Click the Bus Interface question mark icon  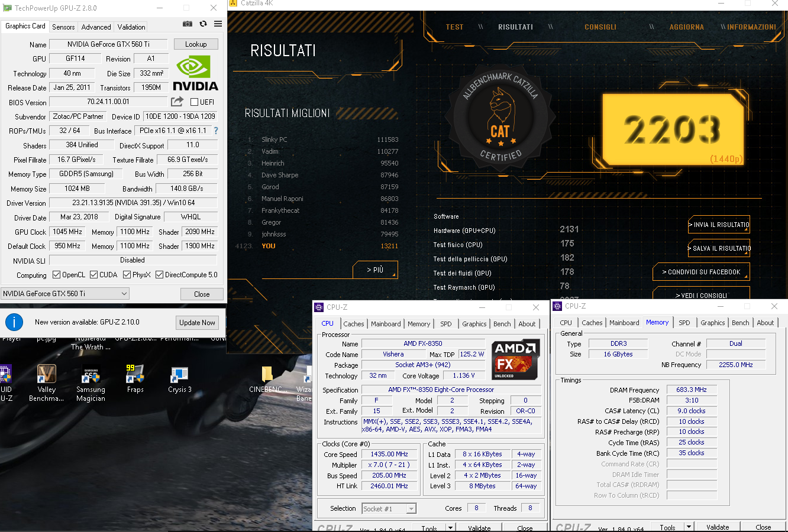tap(216, 131)
